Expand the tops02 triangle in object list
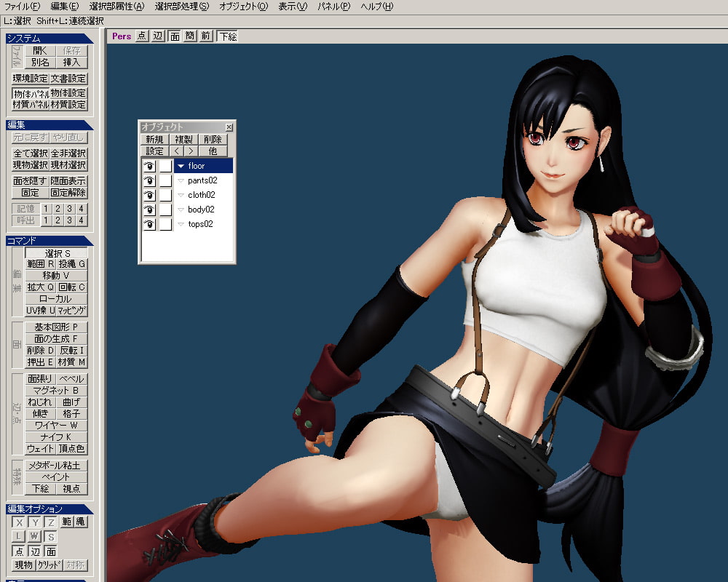This screenshot has width=728, height=582. (x=181, y=224)
